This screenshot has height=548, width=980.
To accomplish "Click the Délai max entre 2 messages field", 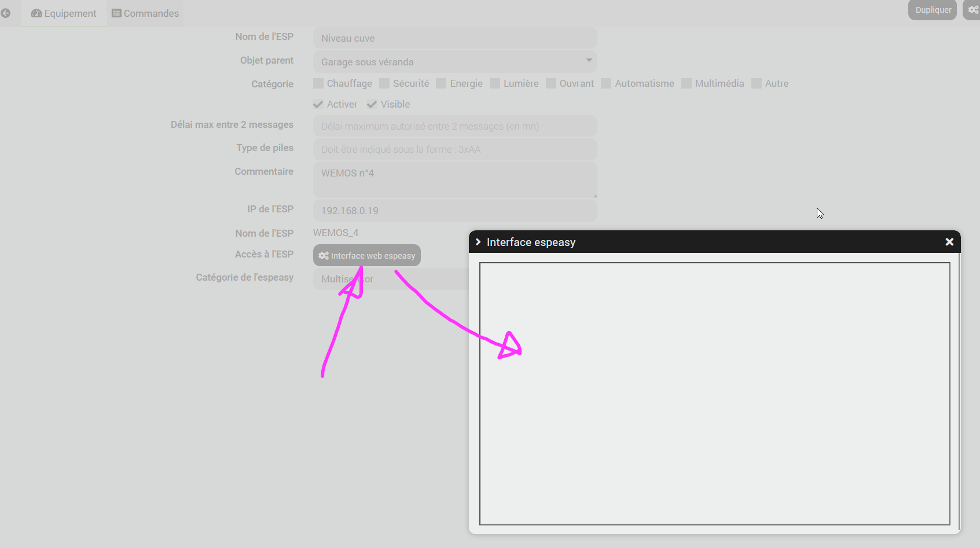I will (x=455, y=126).
